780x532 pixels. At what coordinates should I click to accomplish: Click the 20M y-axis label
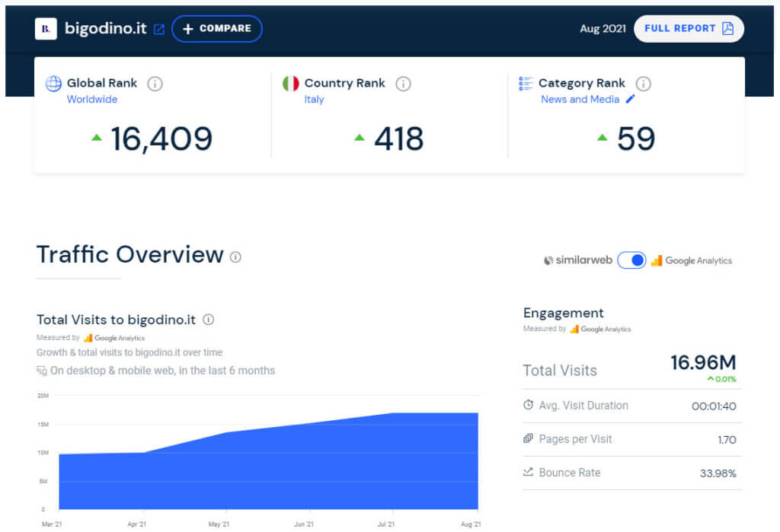coord(43,396)
